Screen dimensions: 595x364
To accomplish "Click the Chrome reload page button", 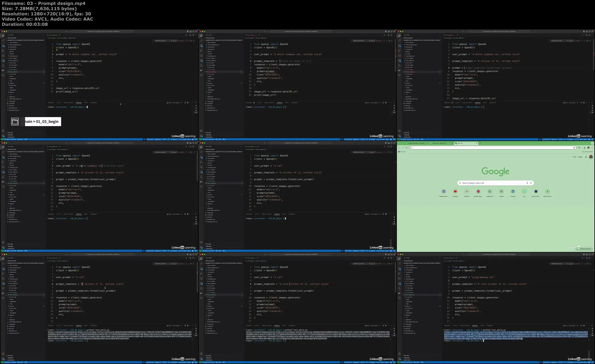I will pyautogui.click(x=406, y=148).
